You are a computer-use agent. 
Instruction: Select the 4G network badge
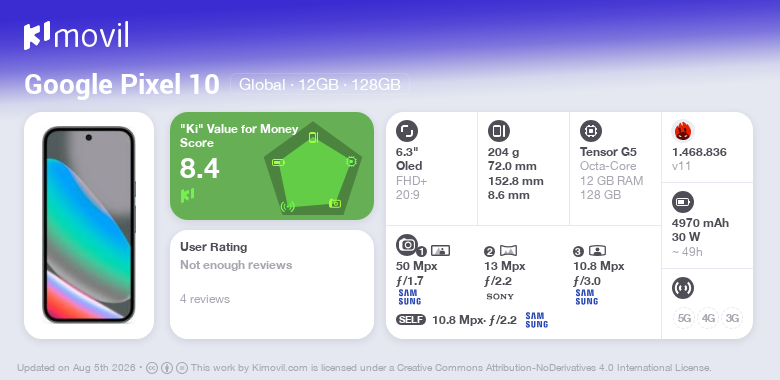[x=708, y=318]
